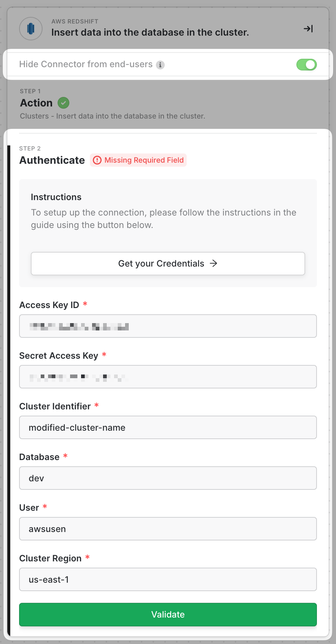Click the info icon beside Hide Connector
Image resolution: width=336 pixels, height=644 pixels.
pos(160,65)
